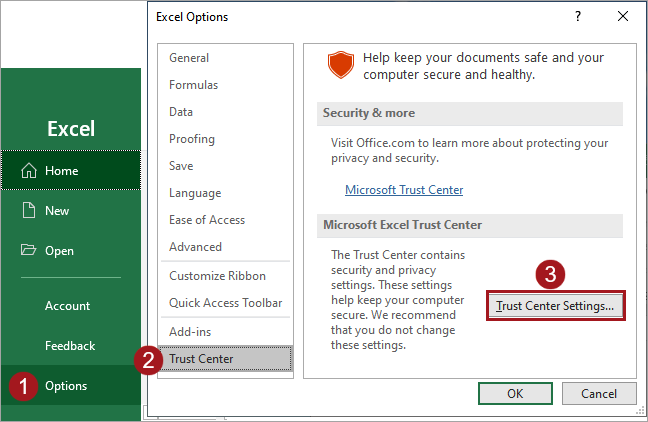Open the Customize Ribbon category
648x422 pixels.
(x=219, y=276)
